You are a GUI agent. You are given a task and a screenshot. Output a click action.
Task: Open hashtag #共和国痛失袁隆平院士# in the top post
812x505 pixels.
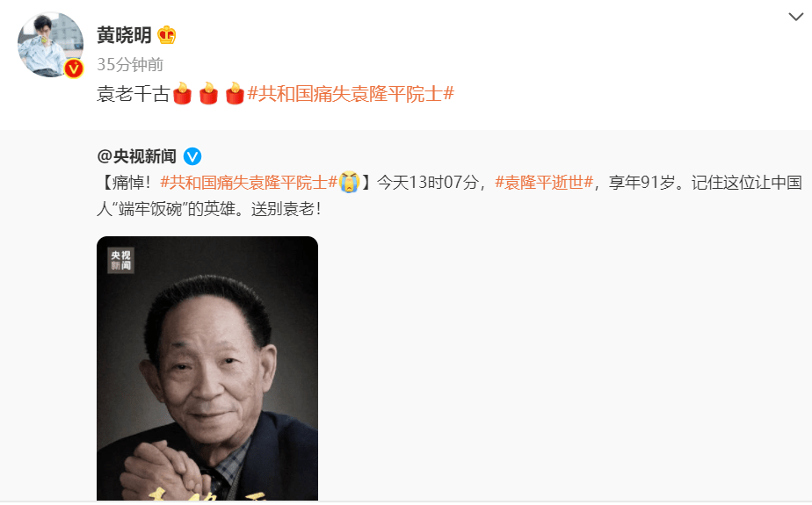coord(351,94)
